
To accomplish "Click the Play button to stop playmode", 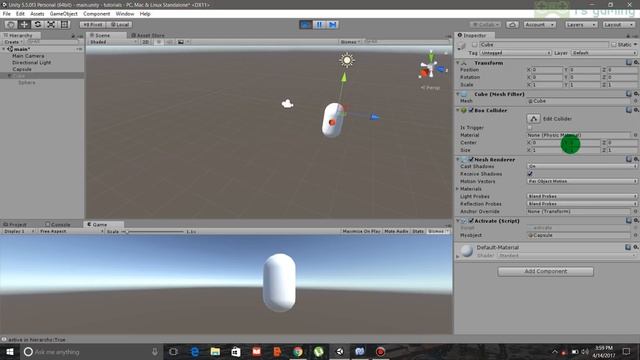I will (x=305, y=24).
